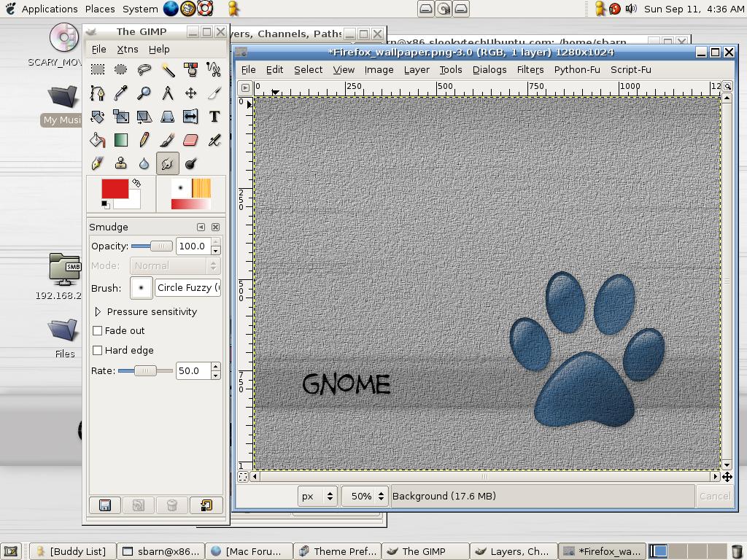The height and width of the screenshot is (560, 747).
Task: Select the Text tool
Action: click(x=214, y=116)
